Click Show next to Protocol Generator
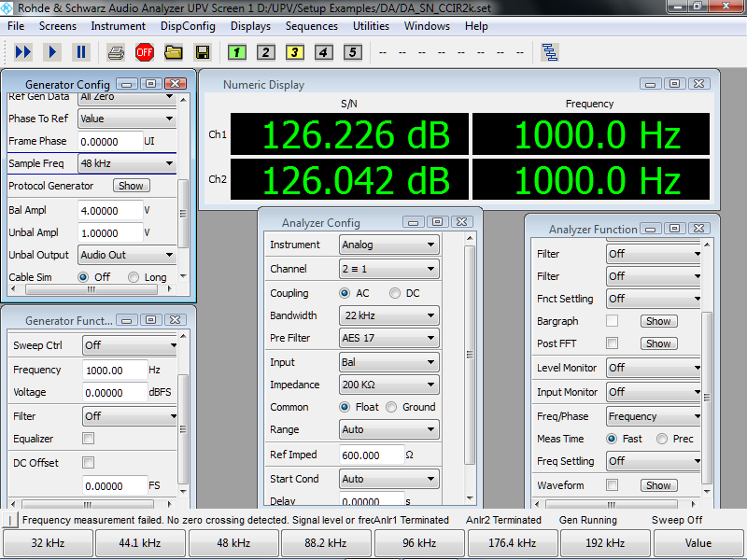Viewport: 747px width, 560px height. pos(132,186)
